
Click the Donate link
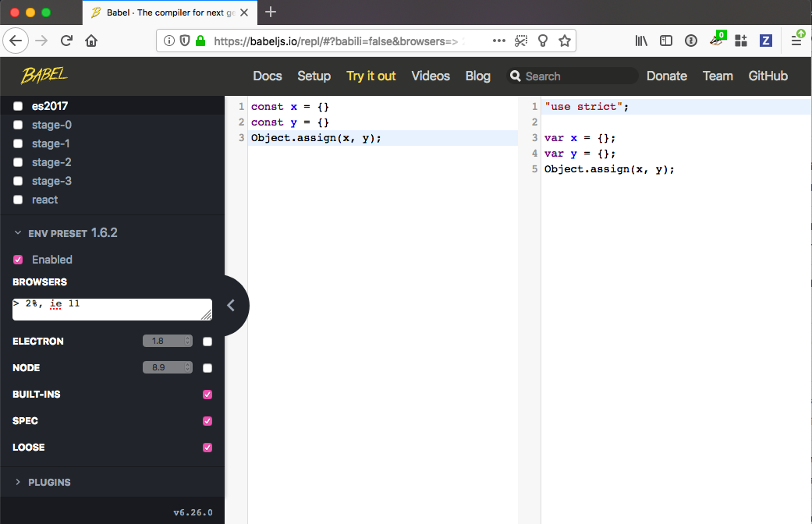(666, 76)
